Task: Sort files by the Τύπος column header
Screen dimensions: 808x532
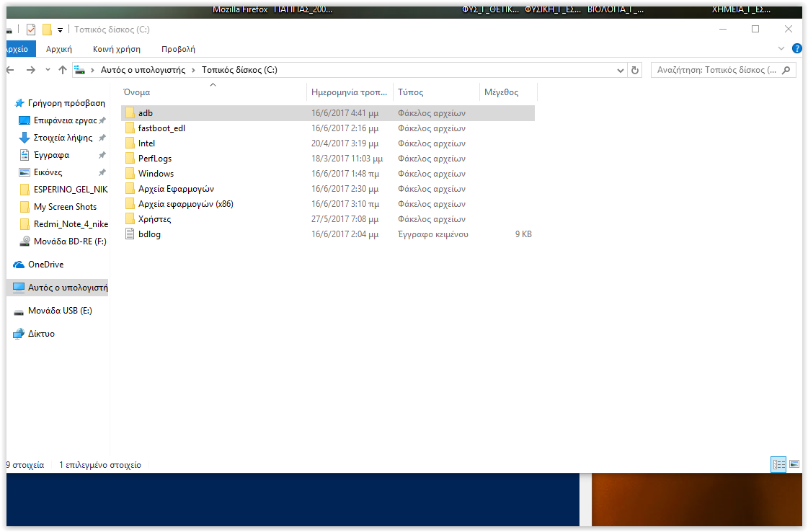Action: pos(411,92)
